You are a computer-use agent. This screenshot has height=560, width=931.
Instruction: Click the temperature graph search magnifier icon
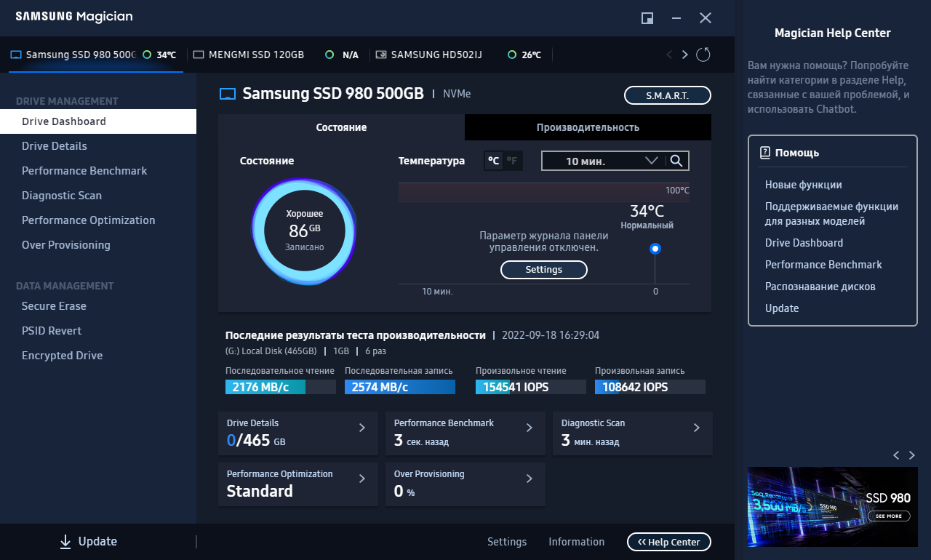[676, 161]
